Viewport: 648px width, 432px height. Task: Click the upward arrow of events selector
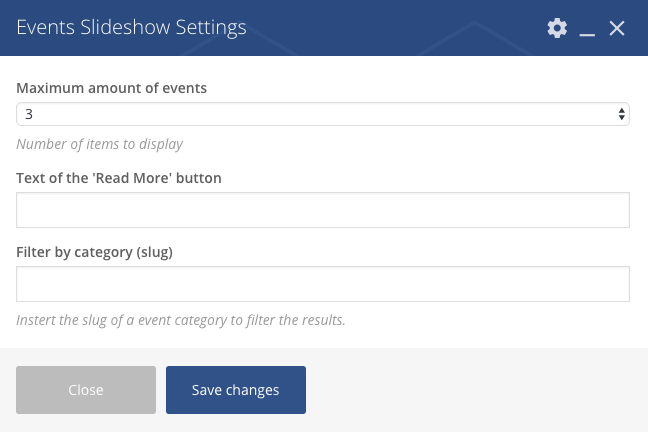pyautogui.click(x=622, y=110)
